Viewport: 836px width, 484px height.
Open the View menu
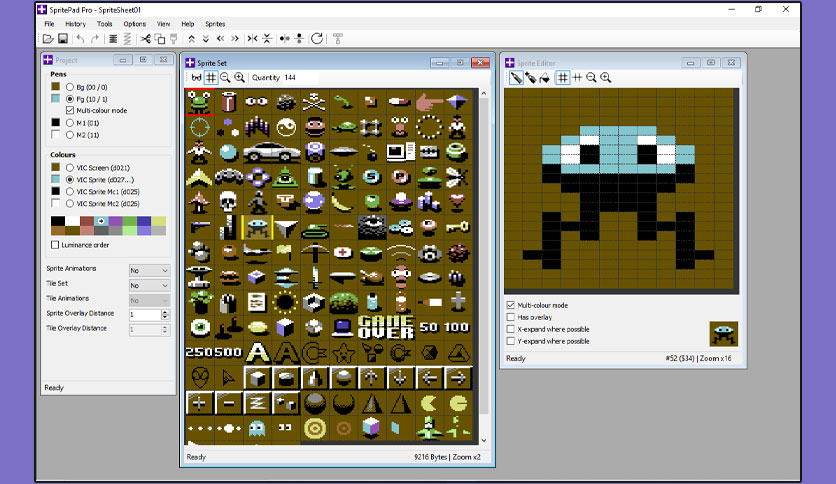point(163,24)
